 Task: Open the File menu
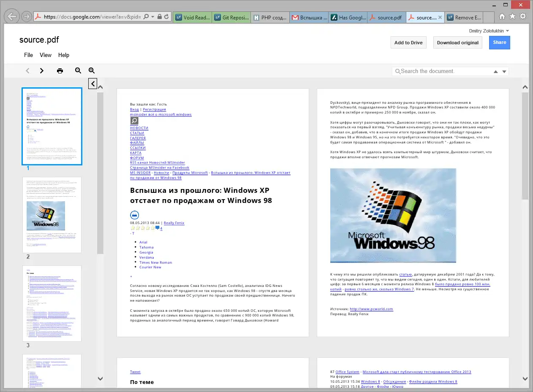(x=28, y=55)
